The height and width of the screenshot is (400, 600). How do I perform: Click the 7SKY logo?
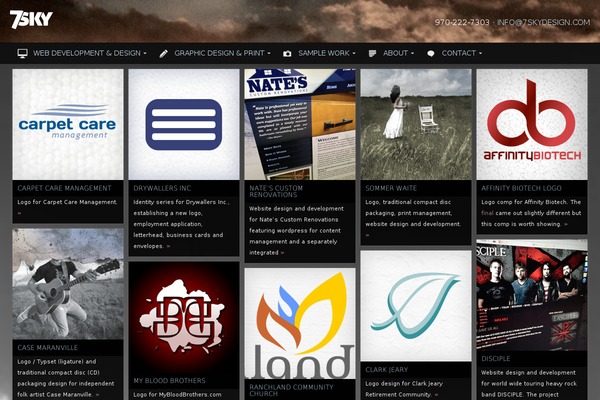pyautogui.click(x=31, y=19)
